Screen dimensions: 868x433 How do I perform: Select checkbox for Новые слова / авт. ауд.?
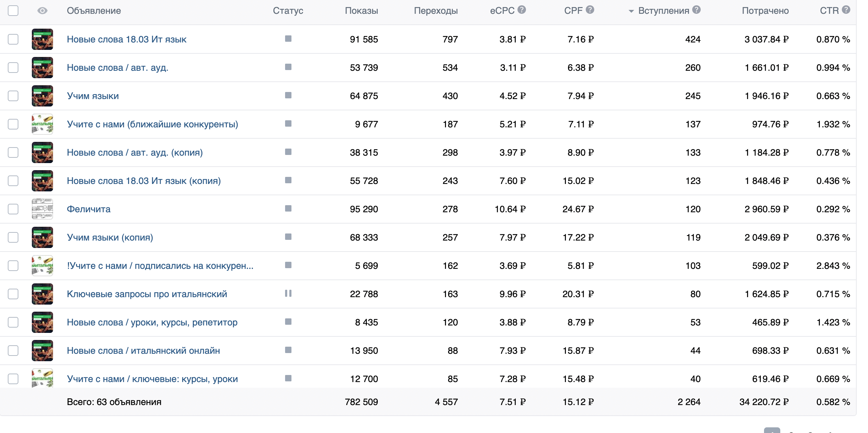point(13,67)
